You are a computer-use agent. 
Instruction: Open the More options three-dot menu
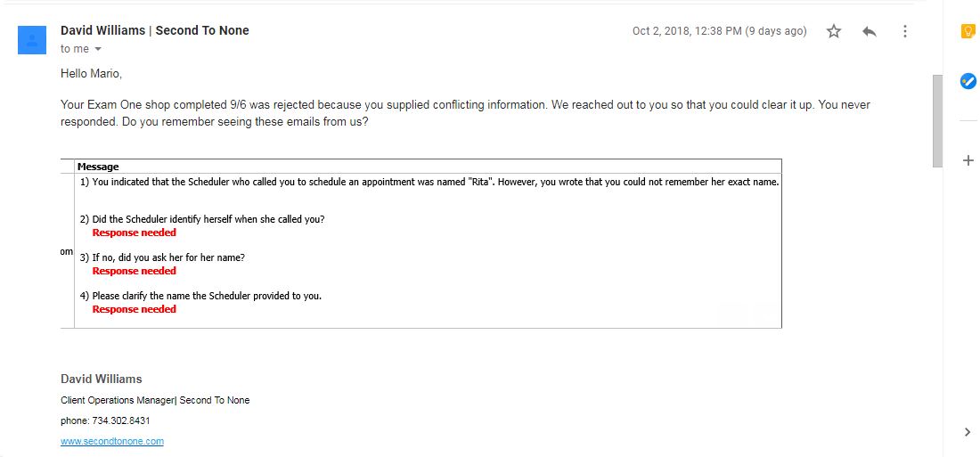pyautogui.click(x=904, y=31)
